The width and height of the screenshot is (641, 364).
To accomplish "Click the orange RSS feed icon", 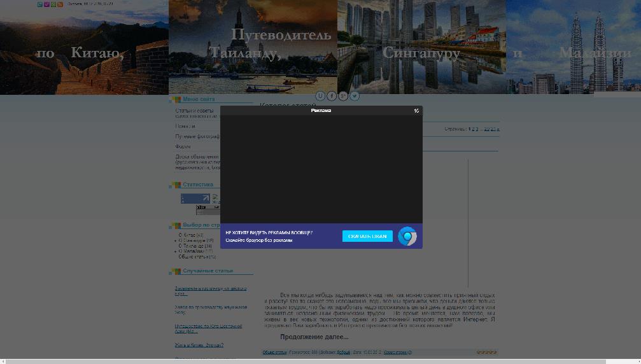I will point(60,4).
